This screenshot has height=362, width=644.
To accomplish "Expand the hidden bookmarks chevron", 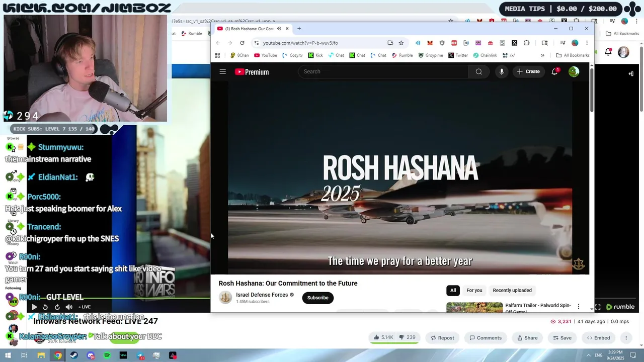I will point(542,55).
